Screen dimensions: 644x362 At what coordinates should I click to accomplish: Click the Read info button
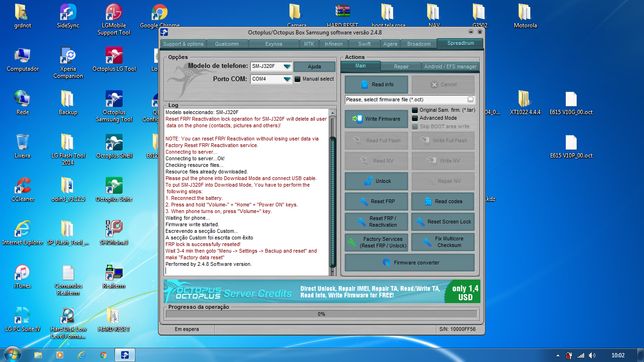pyautogui.click(x=377, y=85)
